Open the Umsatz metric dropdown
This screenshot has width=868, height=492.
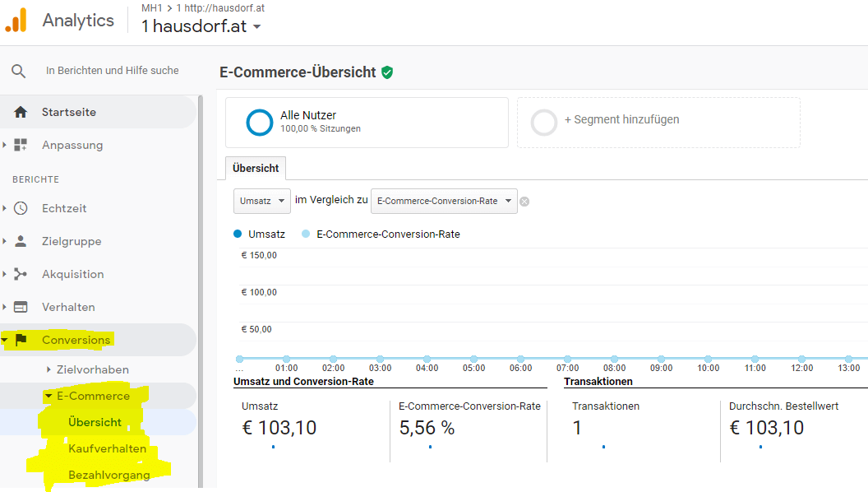click(x=261, y=201)
